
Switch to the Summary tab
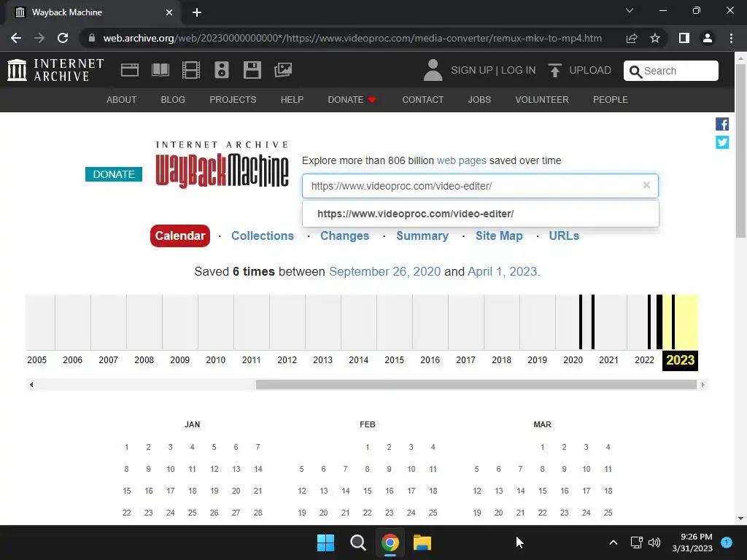422,236
